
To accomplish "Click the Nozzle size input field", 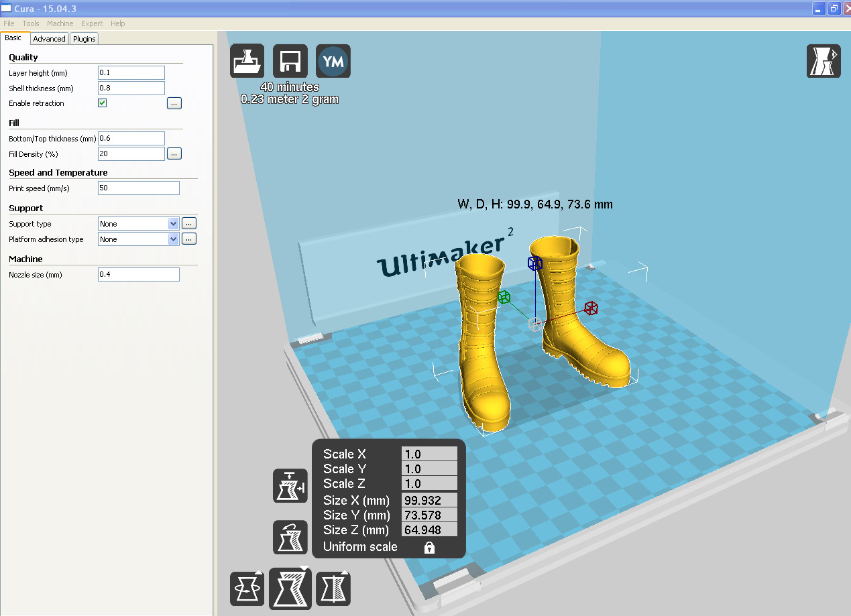I will coord(139,274).
